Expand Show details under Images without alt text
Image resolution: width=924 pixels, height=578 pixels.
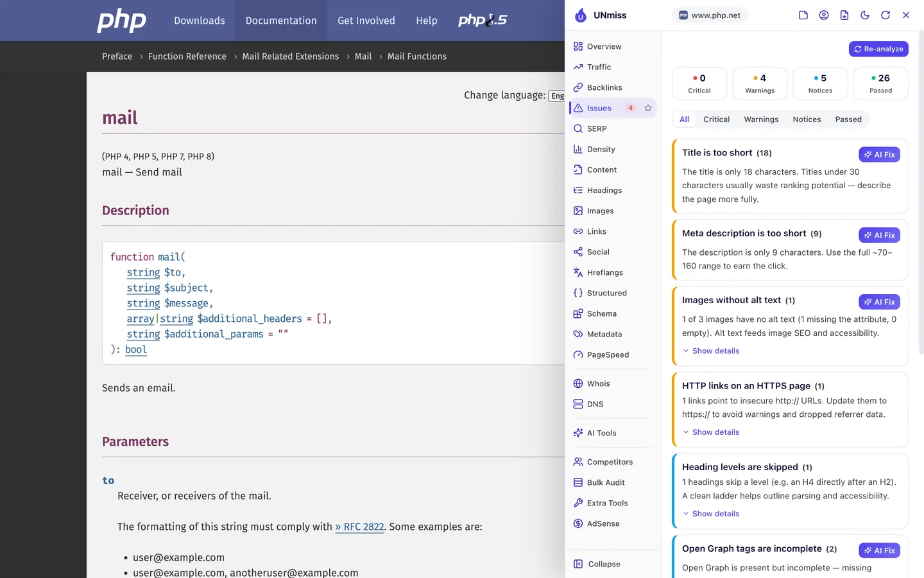tap(711, 351)
